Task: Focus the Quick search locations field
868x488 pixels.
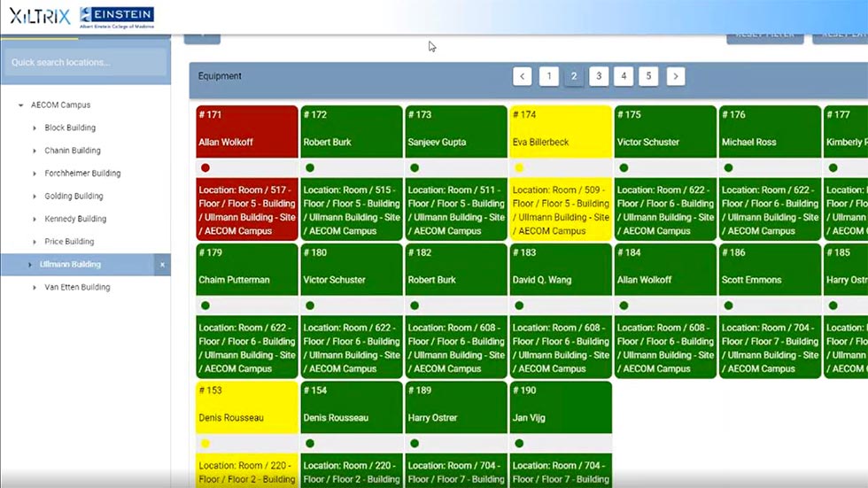Action: tap(85, 63)
